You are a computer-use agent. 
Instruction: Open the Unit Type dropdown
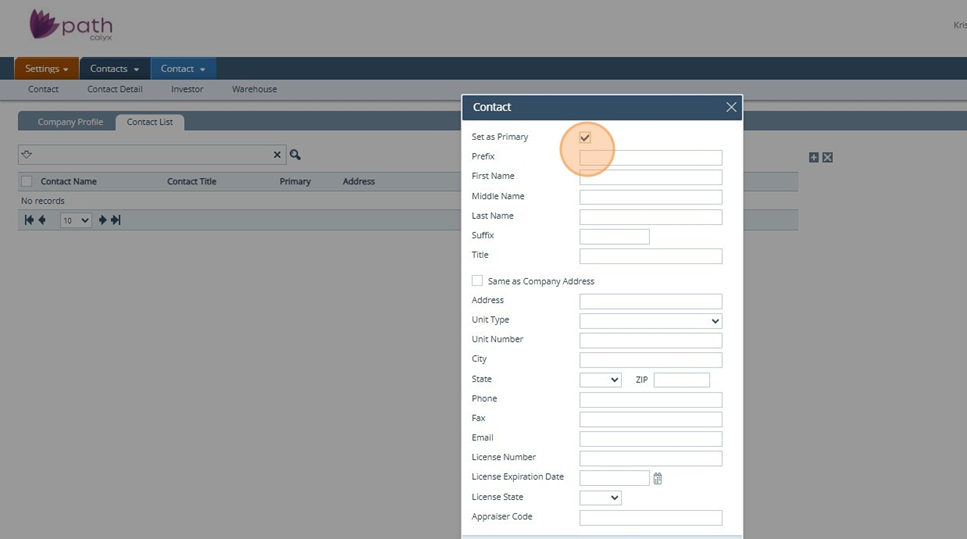click(x=650, y=321)
